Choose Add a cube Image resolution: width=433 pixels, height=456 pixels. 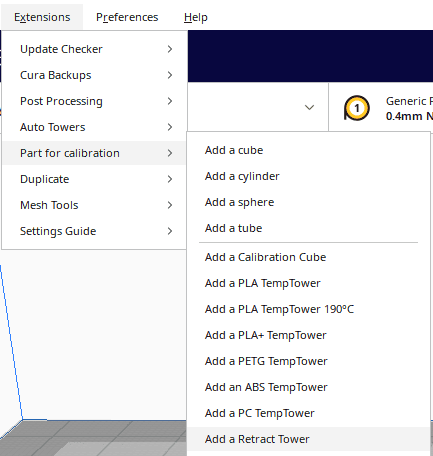[309, 150]
